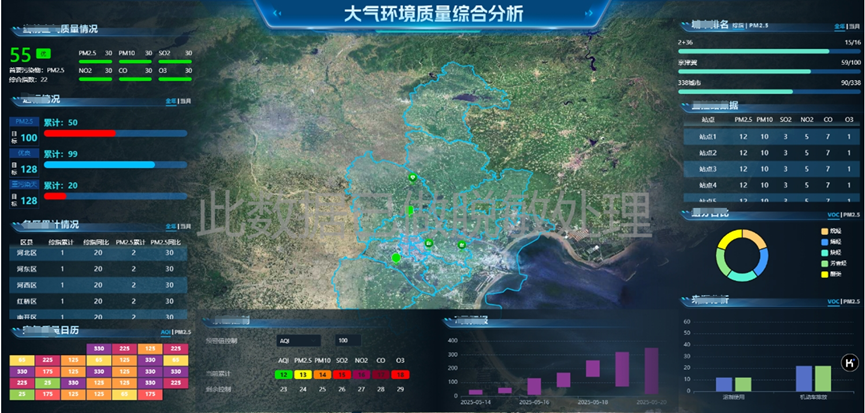Select 当月 in the district cumulative panel
This screenshot has width=865, height=413.
click(x=182, y=226)
